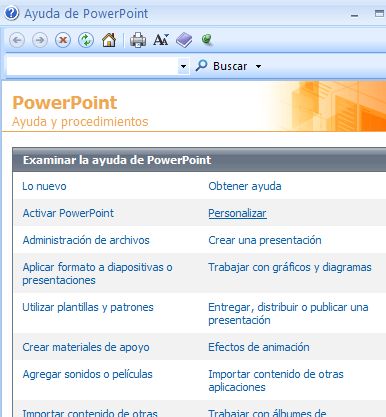Expand the Buscar scope dropdown arrow
The width and height of the screenshot is (386, 417).
point(258,66)
